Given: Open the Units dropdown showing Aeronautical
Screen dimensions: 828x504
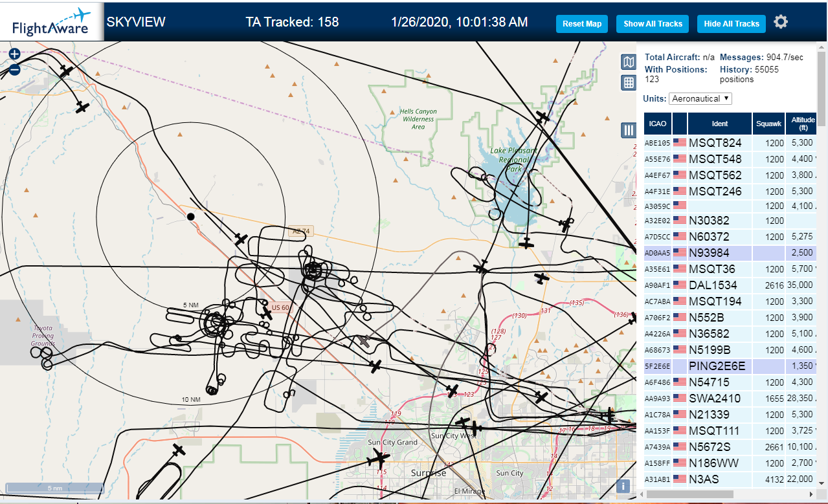Looking at the screenshot, I should [x=700, y=98].
